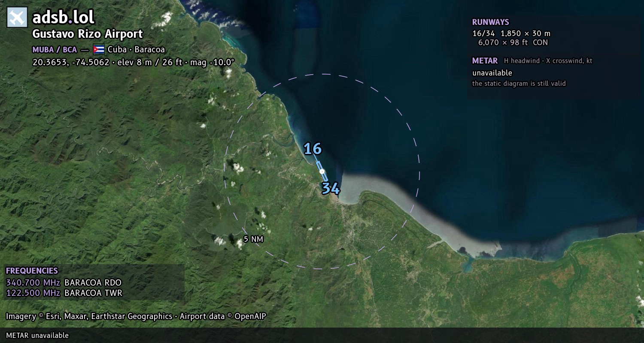
Task: Click the Imagery and OpenAIP attribution text
Action: [x=136, y=316]
